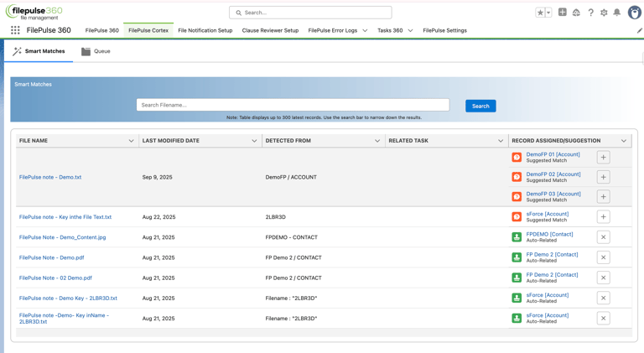Click the filepulse360 logo

pos(34,12)
